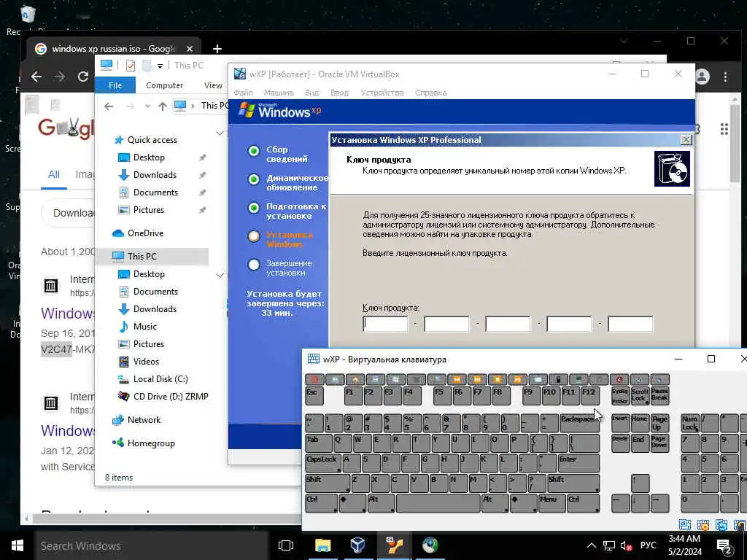747x560 pixels.
Task: Open the Computer ribbon tab
Action: (x=164, y=85)
